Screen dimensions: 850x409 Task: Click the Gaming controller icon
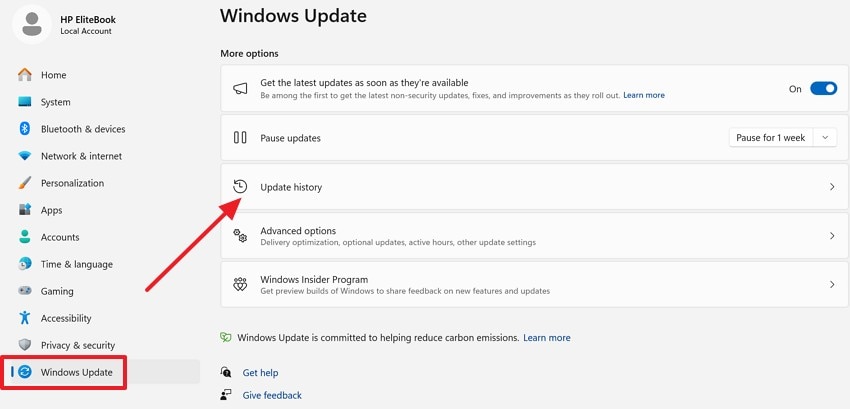(x=24, y=291)
